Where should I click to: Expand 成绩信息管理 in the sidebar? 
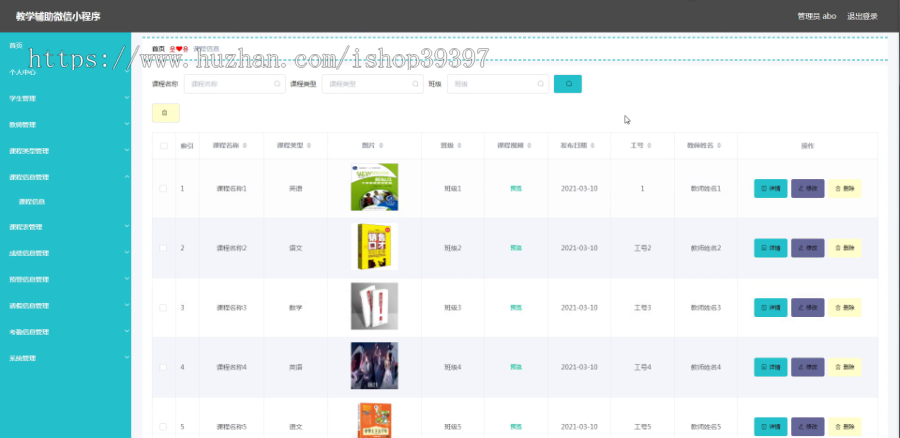[x=65, y=253]
